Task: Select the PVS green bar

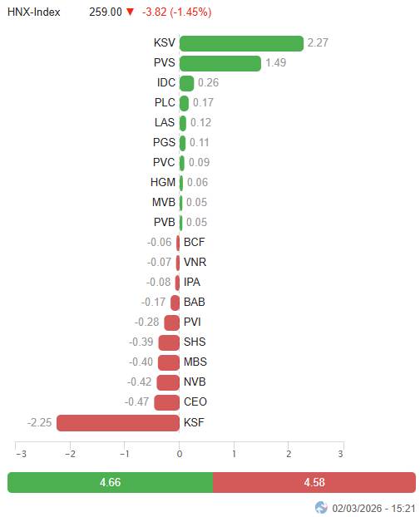Action: [220, 63]
